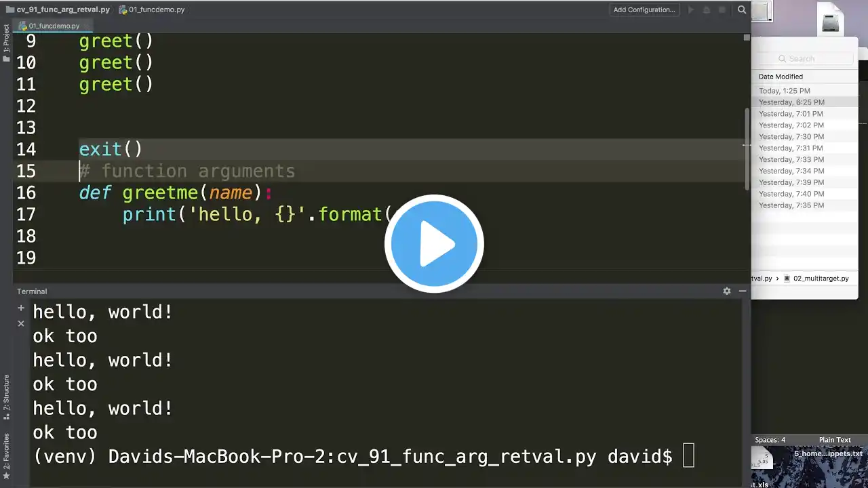Select the 'Yesterday, 7:31 PM' Finder row
This screenshot has height=488, width=868.
coord(806,148)
